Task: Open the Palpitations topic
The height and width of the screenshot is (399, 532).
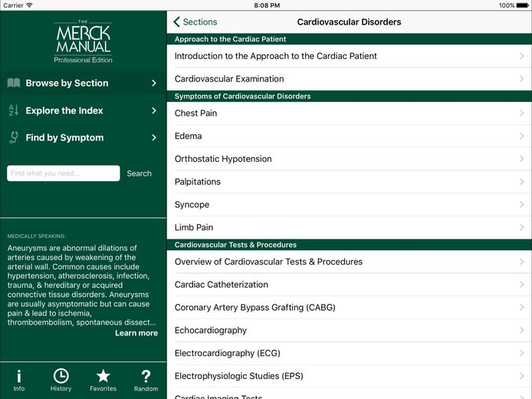Action: click(349, 182)
